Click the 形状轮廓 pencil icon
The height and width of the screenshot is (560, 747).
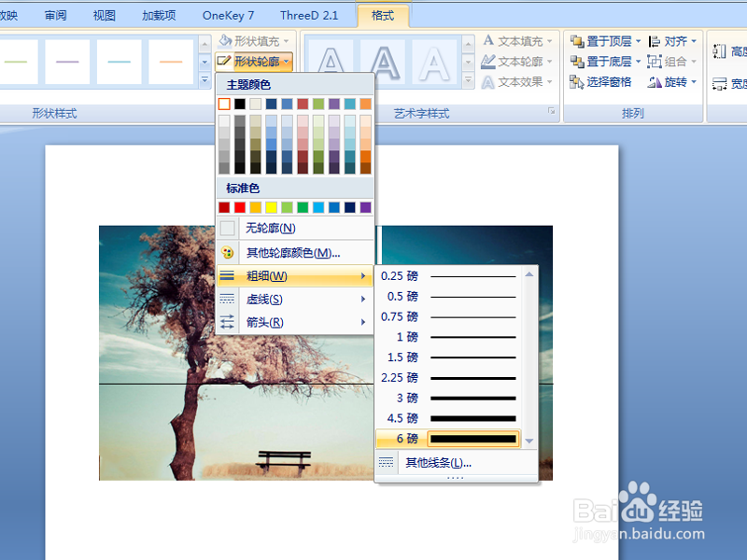pos(224,61)
